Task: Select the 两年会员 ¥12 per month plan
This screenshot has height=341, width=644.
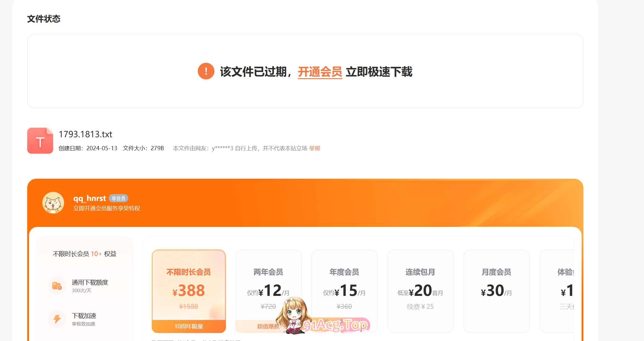Action: point(268,291)
